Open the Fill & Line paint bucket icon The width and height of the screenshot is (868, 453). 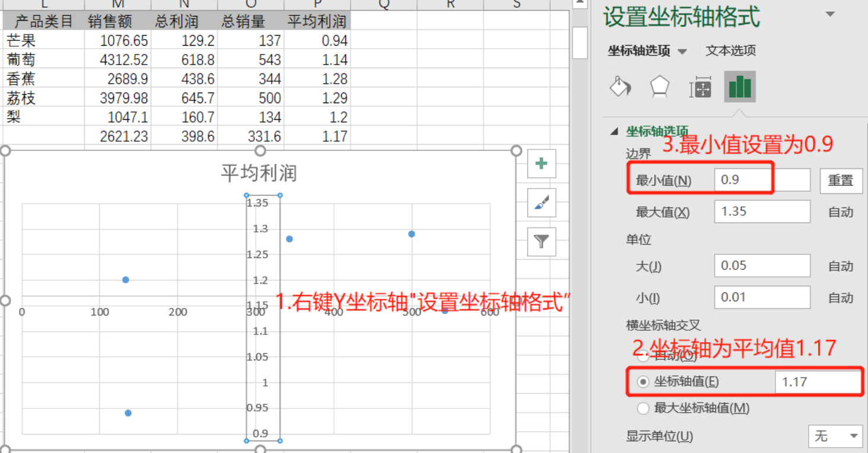[x=620, y=87]
